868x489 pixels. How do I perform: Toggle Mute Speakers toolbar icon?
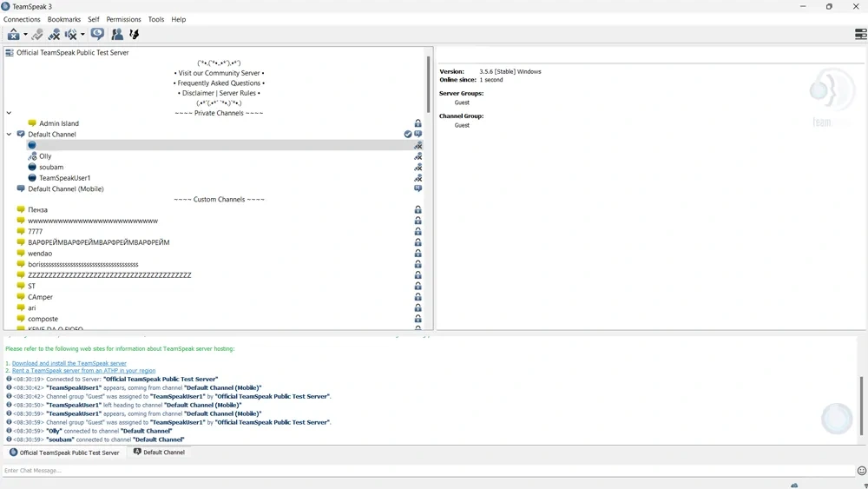click(x=71, y=35)
